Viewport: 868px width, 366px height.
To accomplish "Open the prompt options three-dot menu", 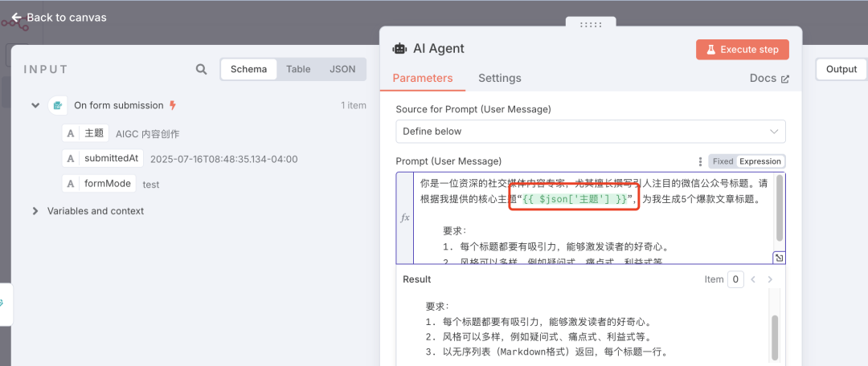I will click(x=701, y=161).
